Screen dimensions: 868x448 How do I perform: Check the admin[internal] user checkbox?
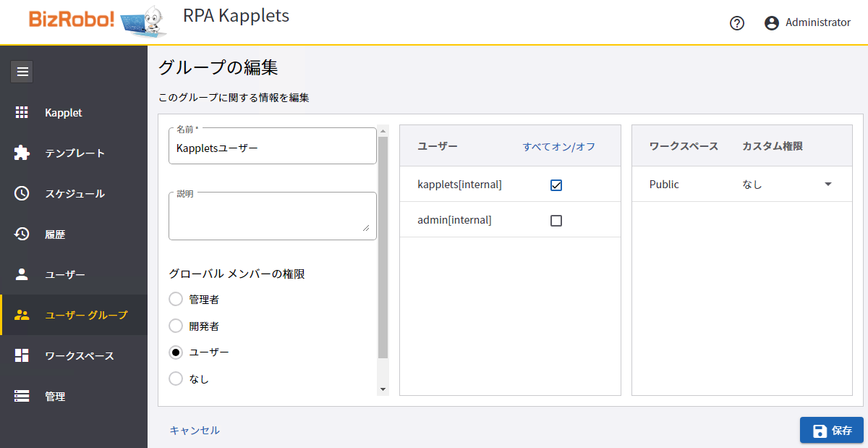click(556, 220)
